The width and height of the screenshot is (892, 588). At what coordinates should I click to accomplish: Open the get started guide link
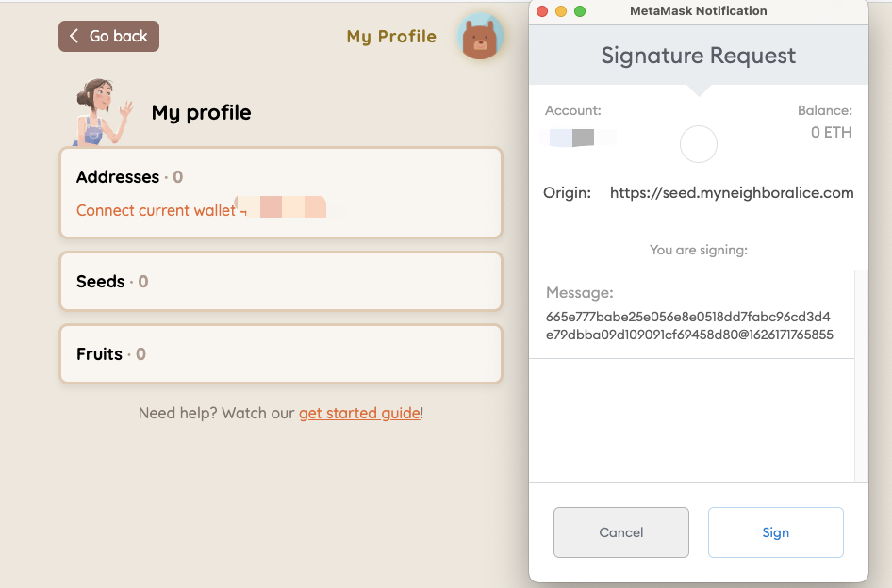(x=359, y=413)
